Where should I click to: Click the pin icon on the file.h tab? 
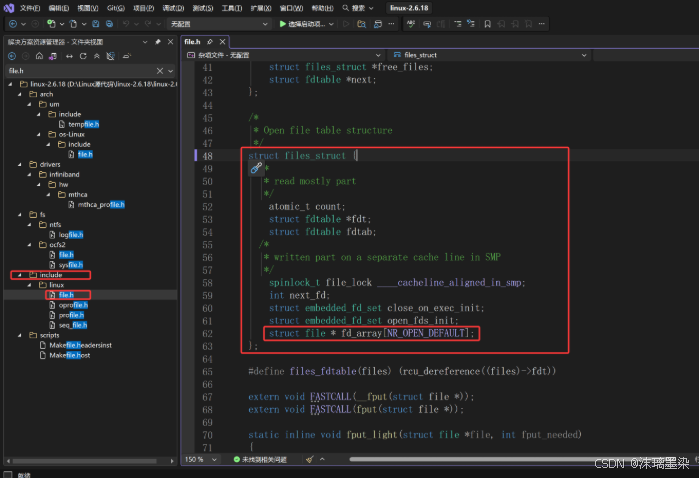[210, 42]
